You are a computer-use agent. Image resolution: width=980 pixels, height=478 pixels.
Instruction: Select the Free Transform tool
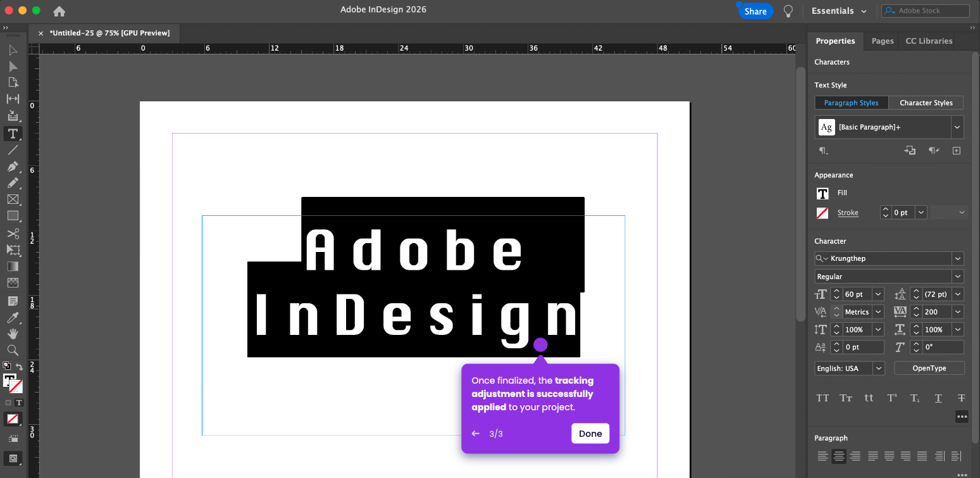click(x=13, y=250)
